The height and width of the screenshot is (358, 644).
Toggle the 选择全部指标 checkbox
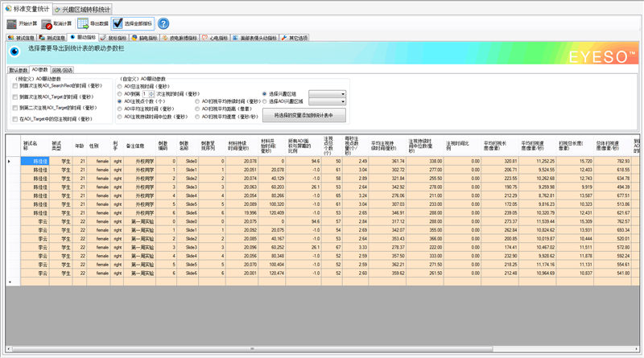(x=118, y=23)
